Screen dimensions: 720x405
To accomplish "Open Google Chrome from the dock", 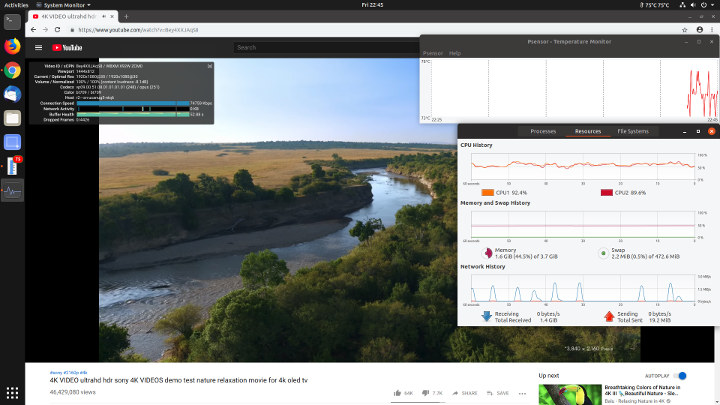I will point(12,70).
